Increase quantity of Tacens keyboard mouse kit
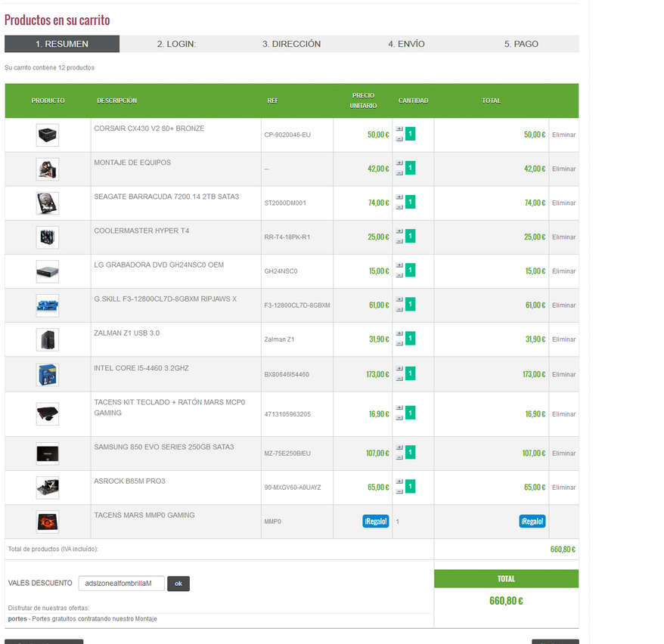 [399, 408]
